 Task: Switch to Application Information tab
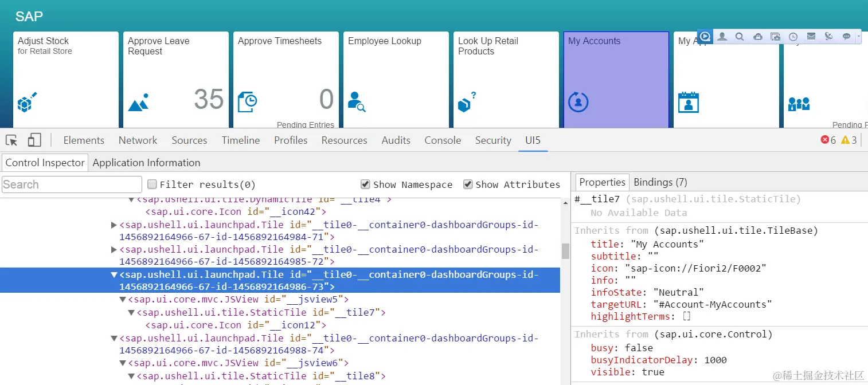pos(146,163)
